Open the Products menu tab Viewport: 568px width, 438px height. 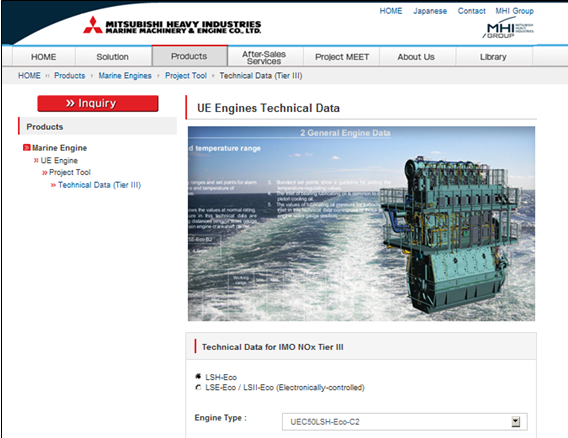[x=189, y=56]
